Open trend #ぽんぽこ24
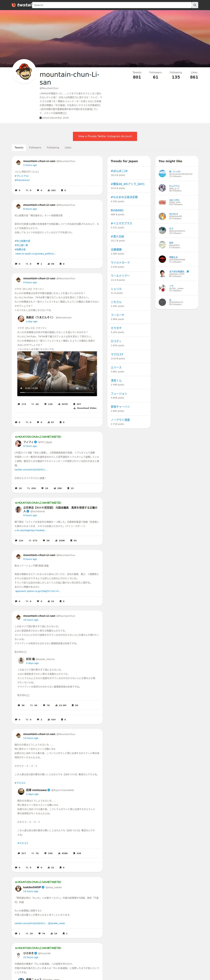The width and height of the screenshot is (210, 980). (x=119, y=171)
